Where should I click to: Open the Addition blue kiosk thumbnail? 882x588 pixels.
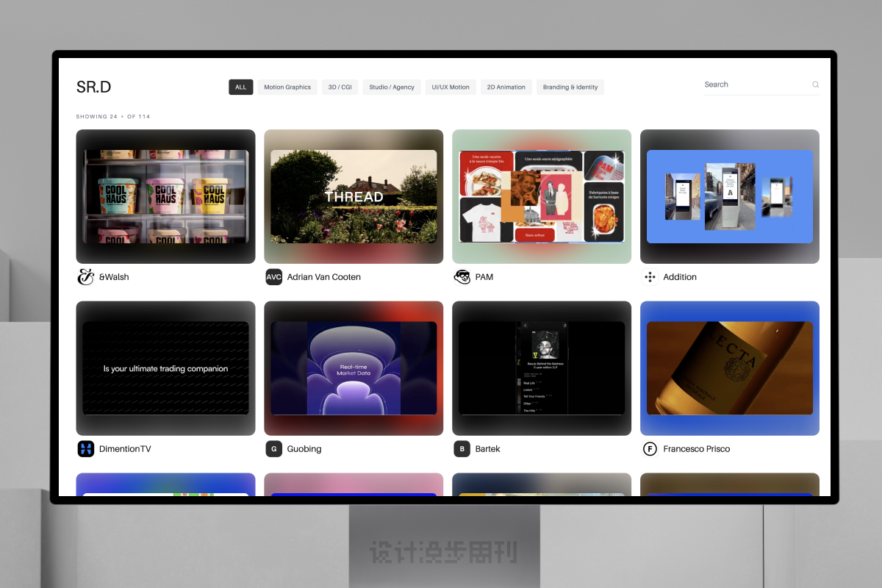click(730, 196)
